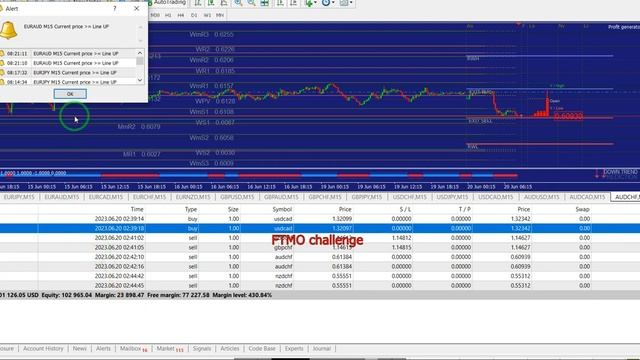640x360 pixels.
Task: Click the help question mark in Alert dialog
Action: point(115,8)
